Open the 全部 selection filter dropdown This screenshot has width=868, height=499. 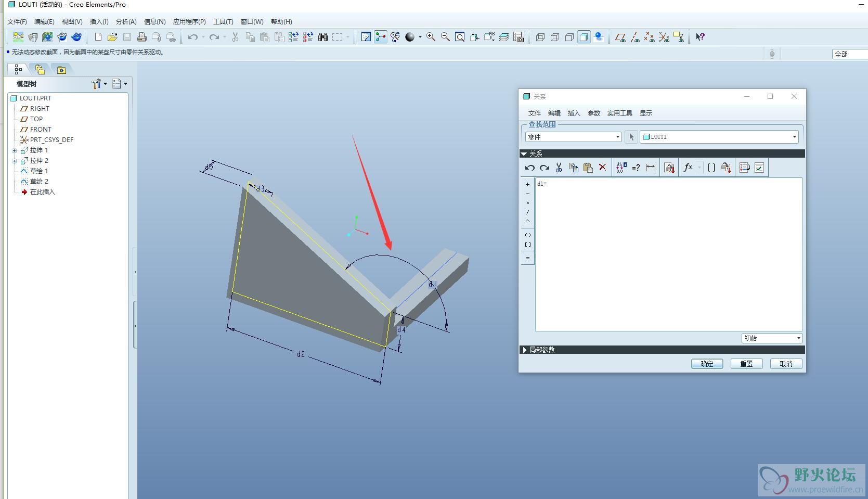850,54
